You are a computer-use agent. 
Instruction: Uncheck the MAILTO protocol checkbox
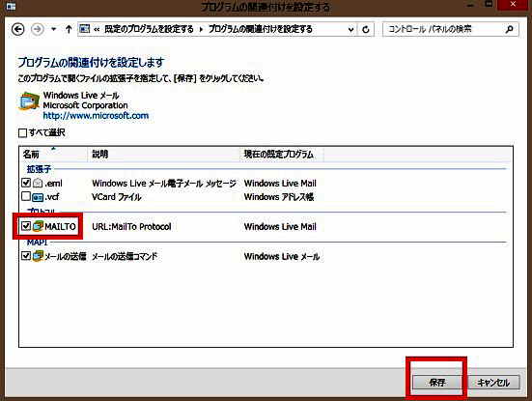[26, 226]
